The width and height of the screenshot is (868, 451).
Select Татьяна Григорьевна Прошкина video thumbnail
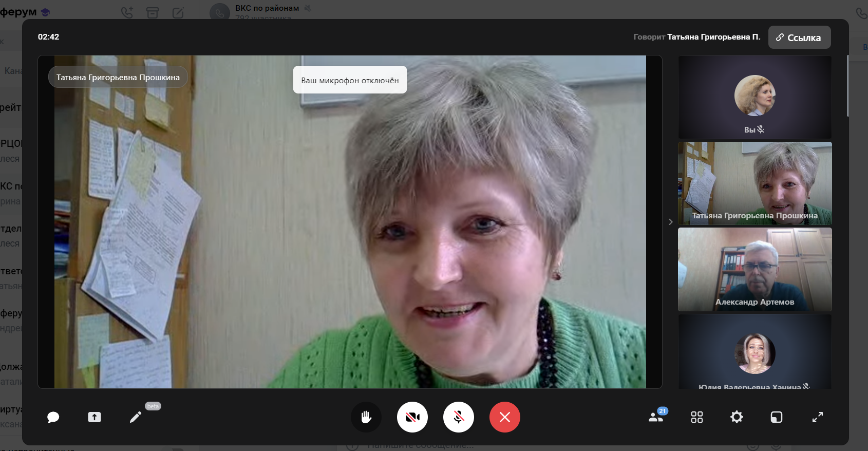coord(754,183)
